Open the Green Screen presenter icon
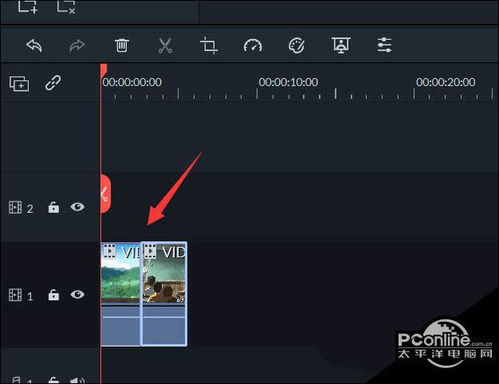Screen dimensions: 499x384 pyautogui.click(x=341, y=45)
